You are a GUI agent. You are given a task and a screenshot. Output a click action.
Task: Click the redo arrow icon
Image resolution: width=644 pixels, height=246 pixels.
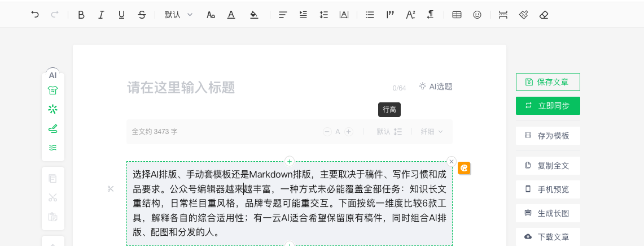55,15
